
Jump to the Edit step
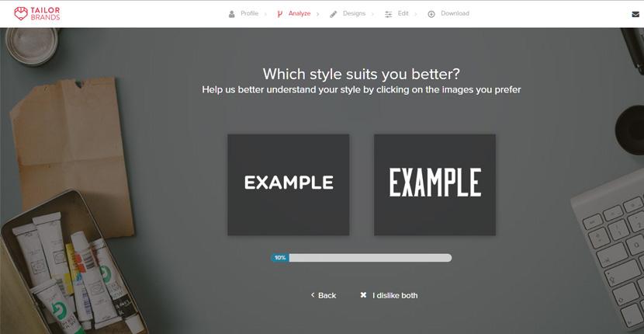(x=403, y=13)
